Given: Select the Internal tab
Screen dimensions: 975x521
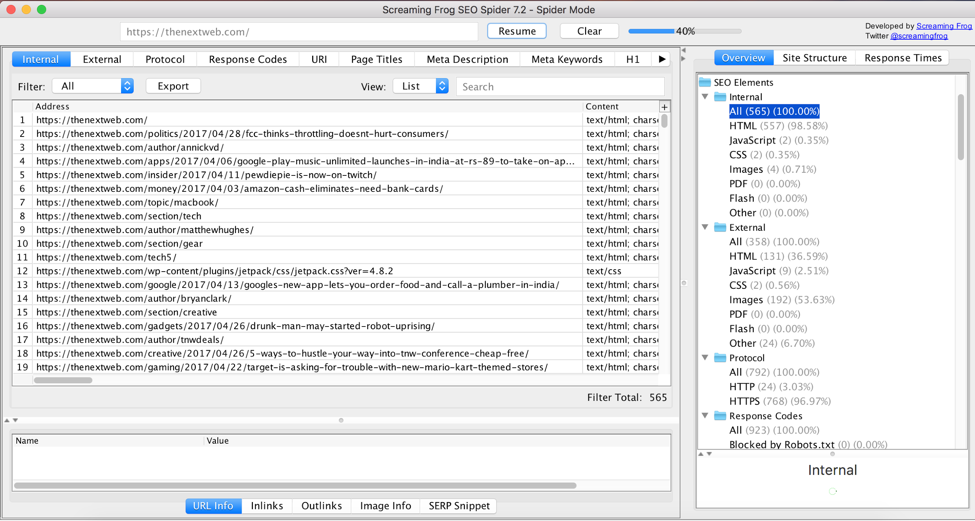Looking at the screenshot, I should click(x=41, y=59).
